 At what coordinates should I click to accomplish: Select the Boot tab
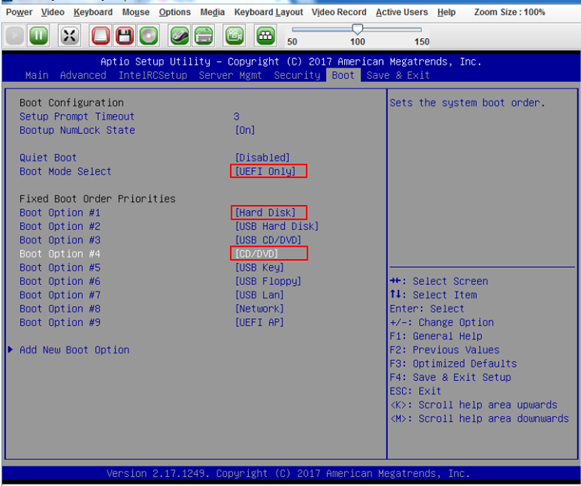click(x=343, y=75)
